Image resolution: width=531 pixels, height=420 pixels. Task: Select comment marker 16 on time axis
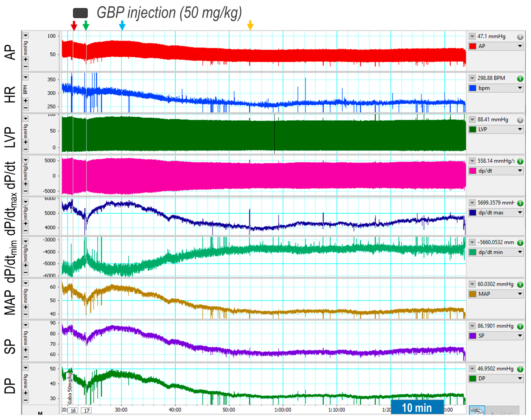(73, 410)
